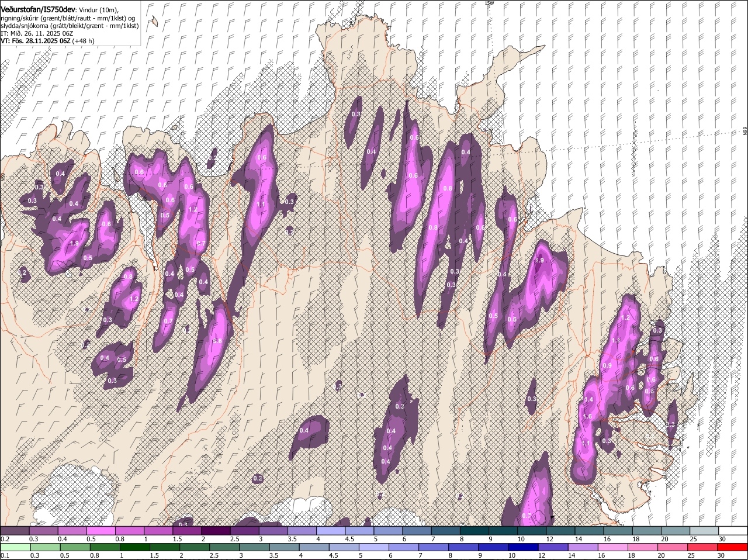Click the '1.4' precipitation value on the map

588,399
